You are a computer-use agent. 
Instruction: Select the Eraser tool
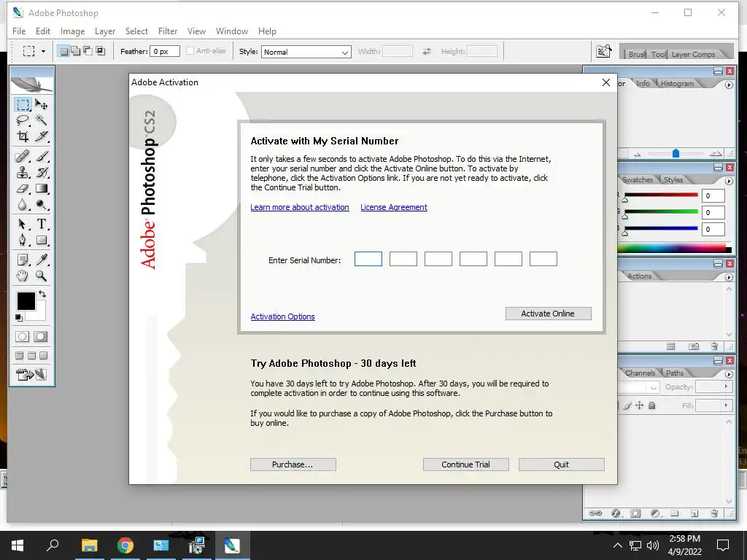coord(23,189)
